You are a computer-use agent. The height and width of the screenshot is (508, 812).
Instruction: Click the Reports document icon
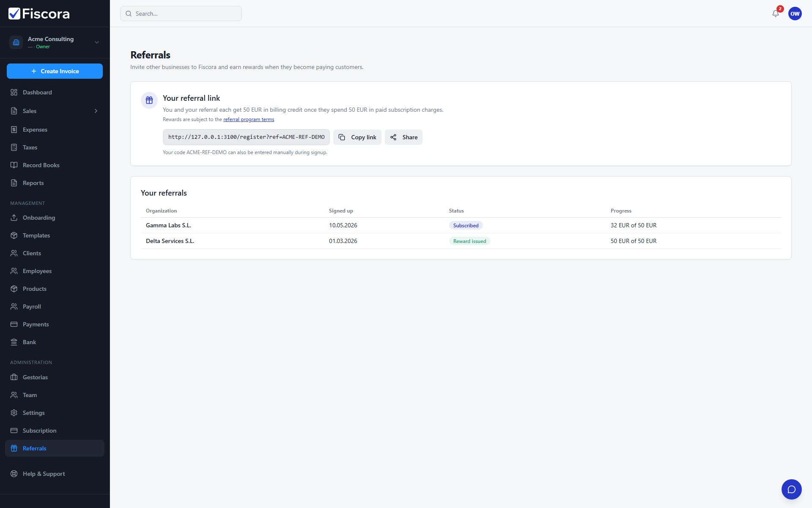click(14, 183)
